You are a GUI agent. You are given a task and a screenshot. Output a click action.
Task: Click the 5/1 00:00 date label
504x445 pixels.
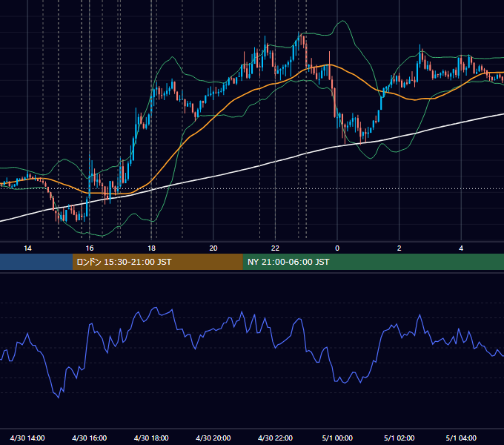click(x=337, y=438)
